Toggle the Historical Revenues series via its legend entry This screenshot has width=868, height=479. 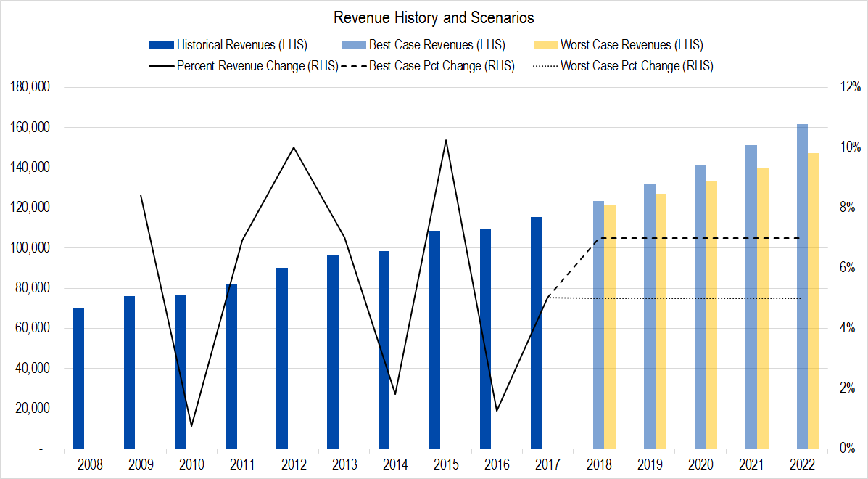218,44
